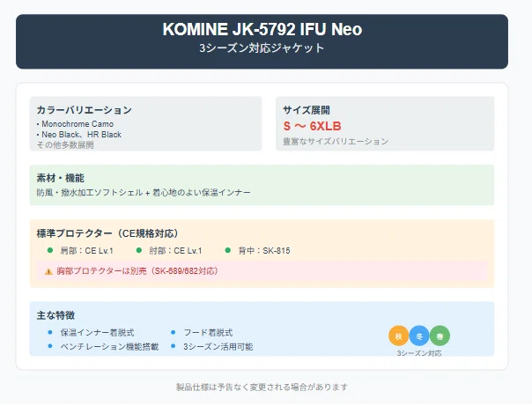Click the warning triangle icon beside 胸部プロテクター
This screenshot has width=532, height=406.
pos(48,271)
